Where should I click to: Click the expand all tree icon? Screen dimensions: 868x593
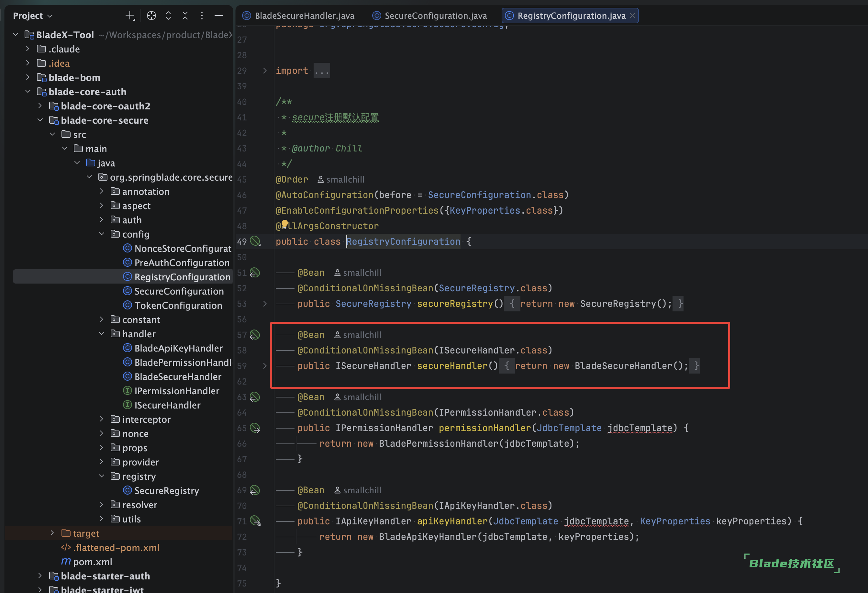[x=168, y=16]
